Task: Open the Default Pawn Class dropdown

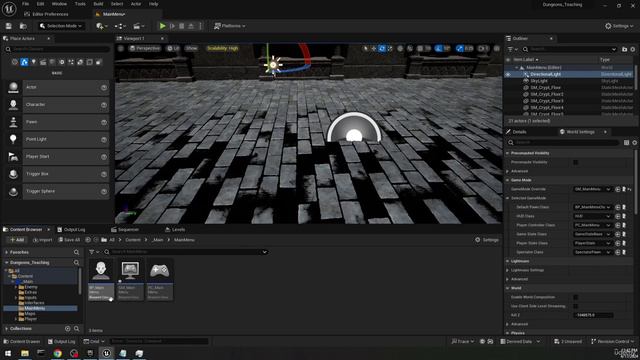Action: click(x=592, y=207)
